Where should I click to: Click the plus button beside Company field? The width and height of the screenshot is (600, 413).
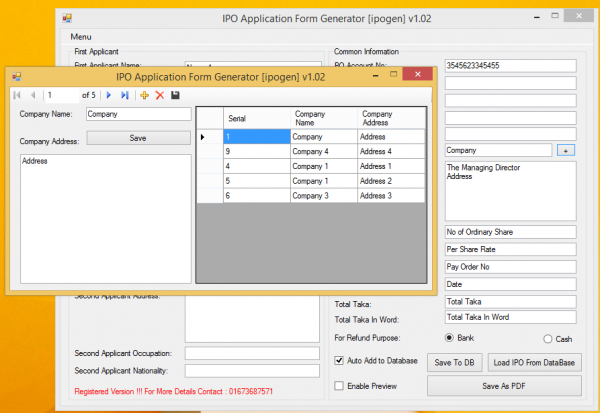point(566,150)
